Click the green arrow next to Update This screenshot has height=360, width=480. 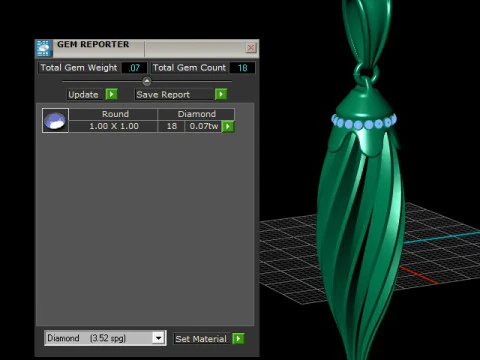pos(112,94)
